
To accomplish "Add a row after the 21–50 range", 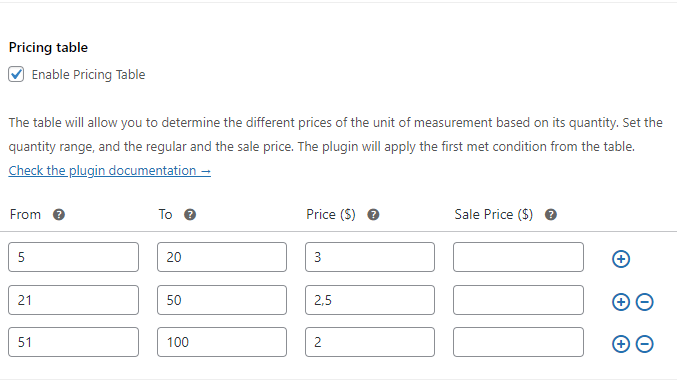I will coord(621,302).
